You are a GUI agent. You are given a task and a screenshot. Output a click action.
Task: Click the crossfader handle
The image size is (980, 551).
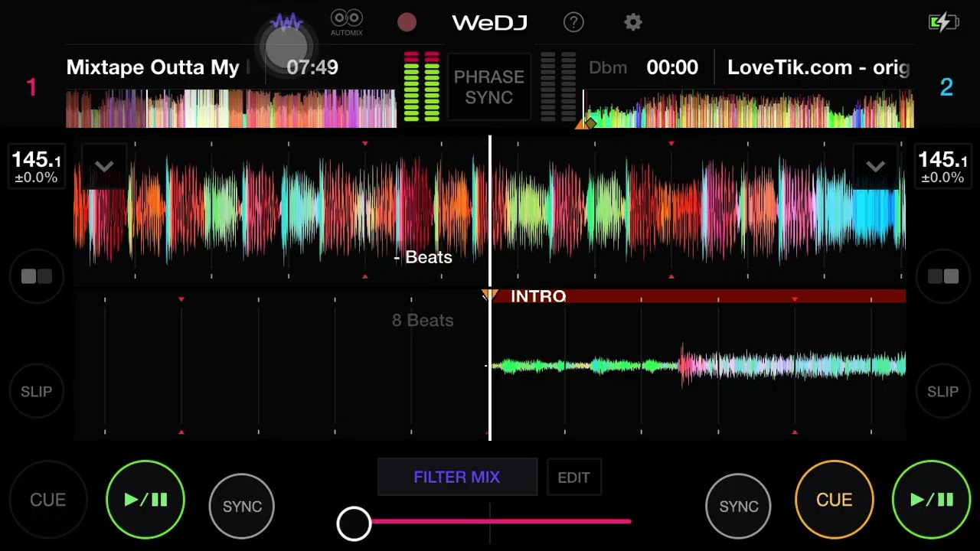(x=354, y=523)
